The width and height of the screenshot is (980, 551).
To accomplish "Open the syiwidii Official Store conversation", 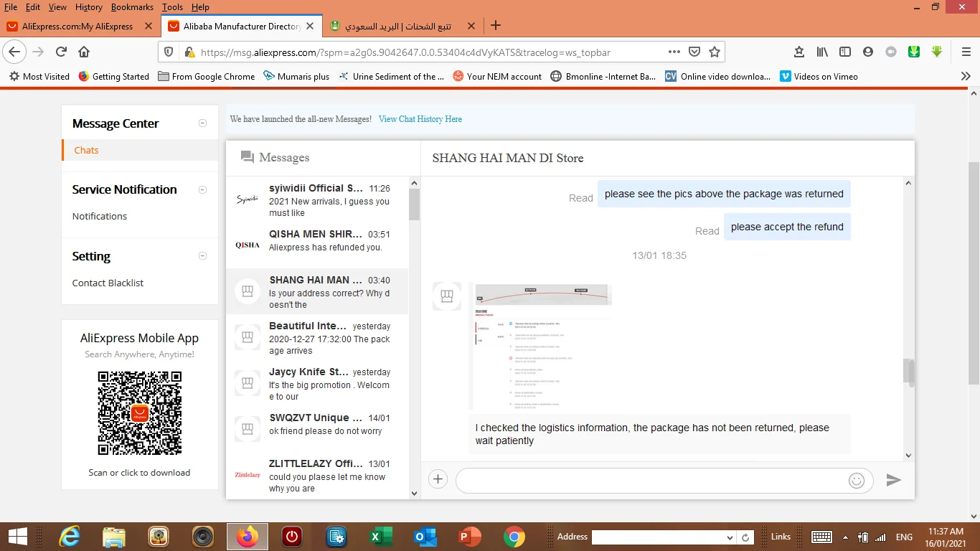I will (x=317, y=200).
